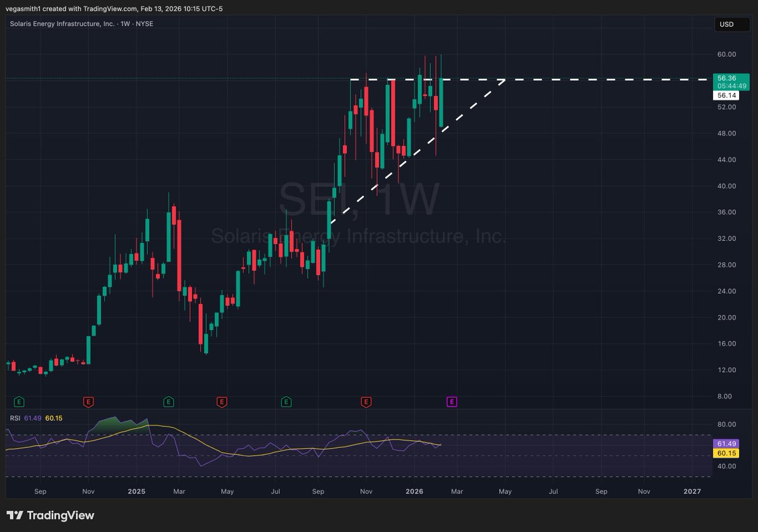Open the leftmost green earnings marker
Screen dimensions: 758x532
(x=19, y=401)
